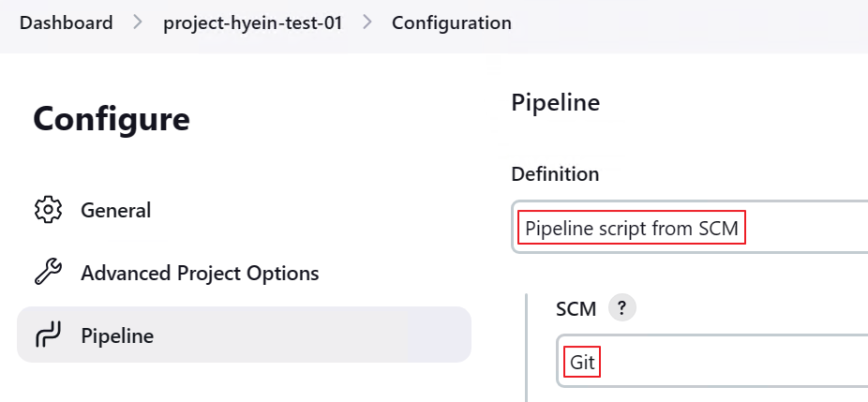Image resolution: width=868 pixels, height=402 pixels.
Task: Click the chevron before Configuration breadcrumb
Action: (x=367, y=22)
